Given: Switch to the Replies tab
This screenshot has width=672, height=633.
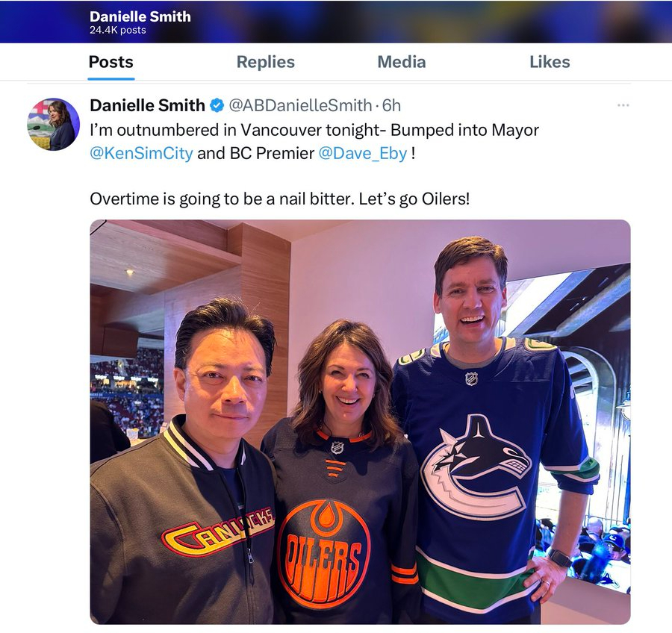Looking at the screenshot, I should 266,62.
